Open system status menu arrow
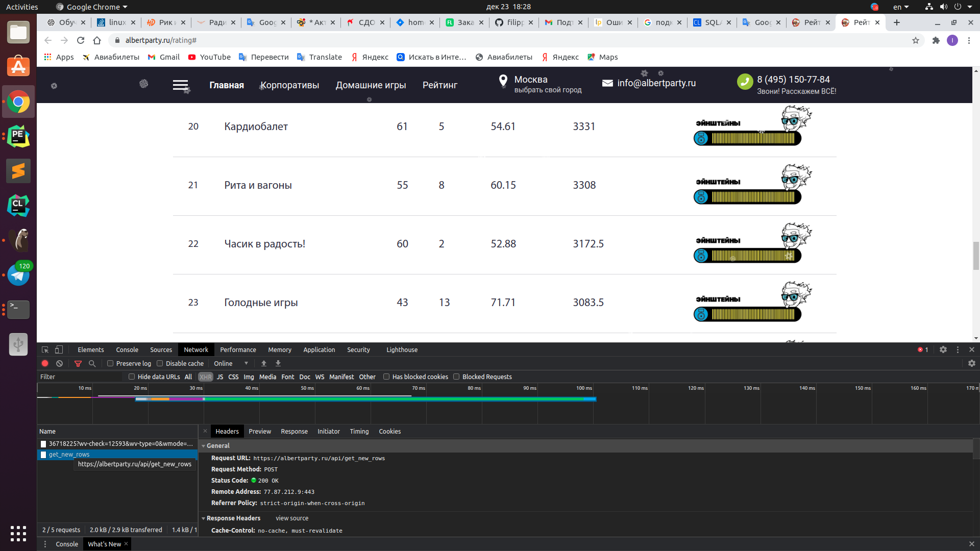 click(969, 7)
